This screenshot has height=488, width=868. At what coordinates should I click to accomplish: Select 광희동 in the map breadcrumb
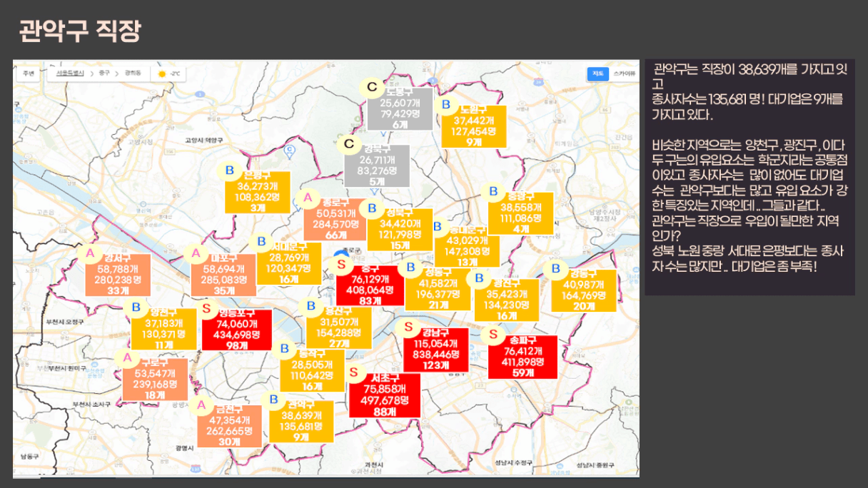click(133, 73)
